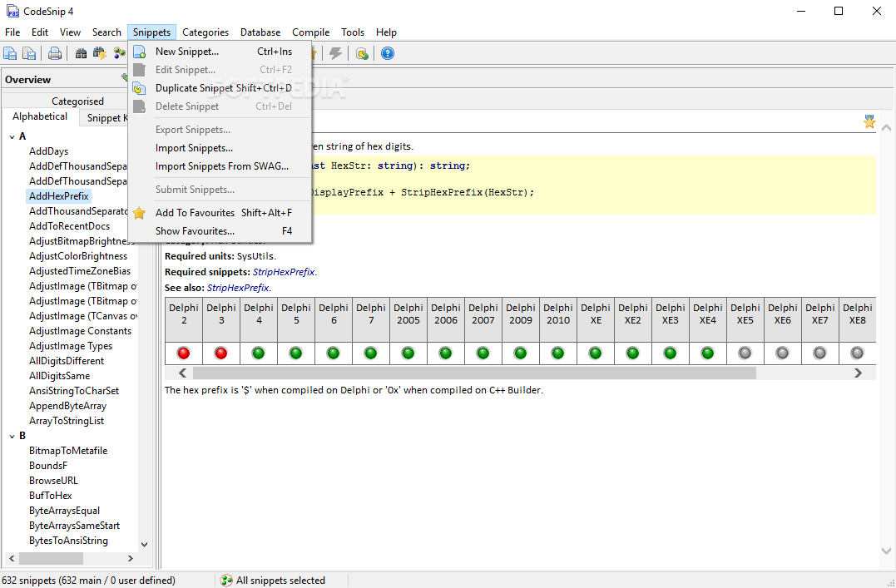896x588 pixels.
Task: Choose Import Snippets... menu entry
Action: tap(220, 148)
